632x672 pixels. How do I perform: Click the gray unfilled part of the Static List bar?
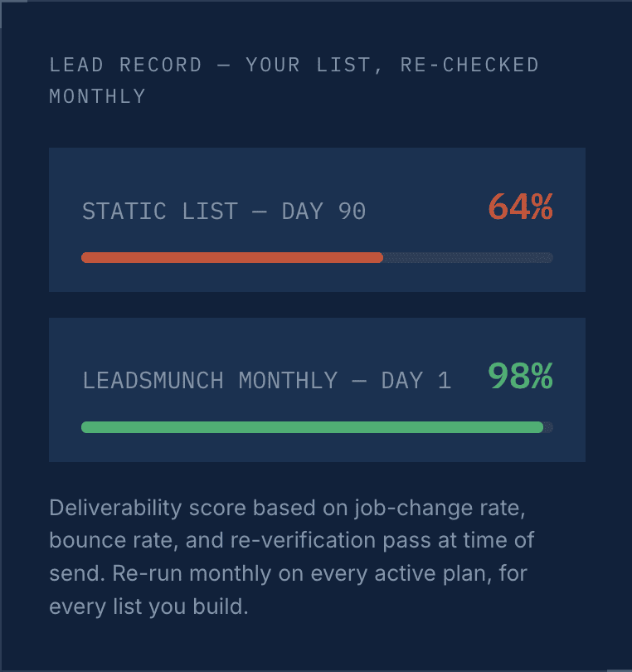pyautogui.click(x=468, y=257)
